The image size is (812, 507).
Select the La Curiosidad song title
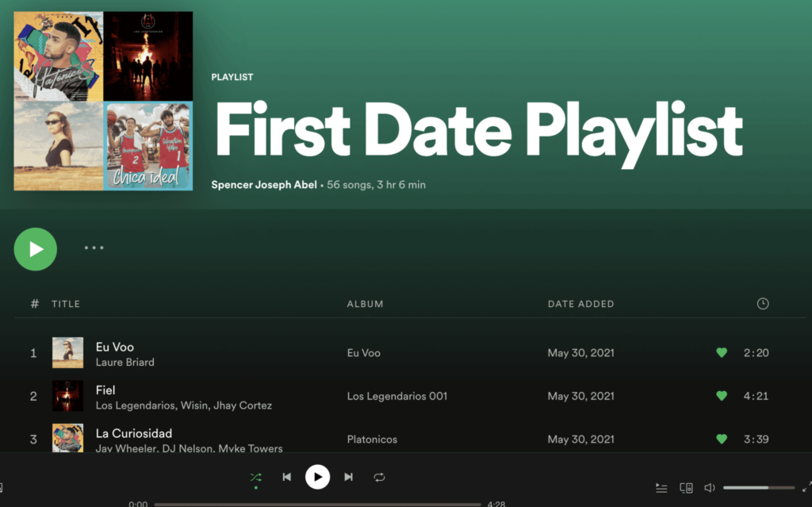pyautogui.click(x=134, y=433)
